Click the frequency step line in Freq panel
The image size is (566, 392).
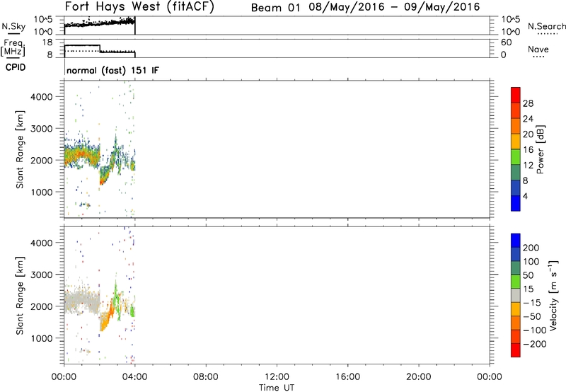pyautogui.click(x=100, y=49)
